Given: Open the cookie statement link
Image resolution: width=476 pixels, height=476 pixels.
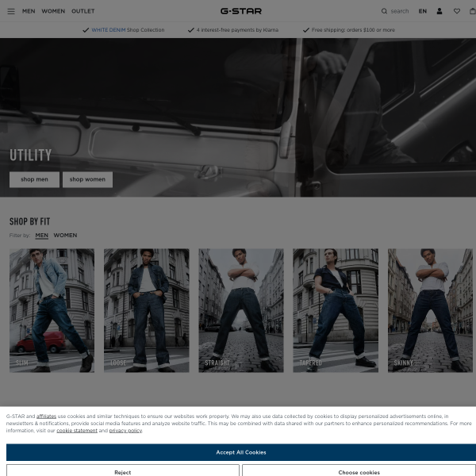Looking at the screenshot, I should [76, 431].
